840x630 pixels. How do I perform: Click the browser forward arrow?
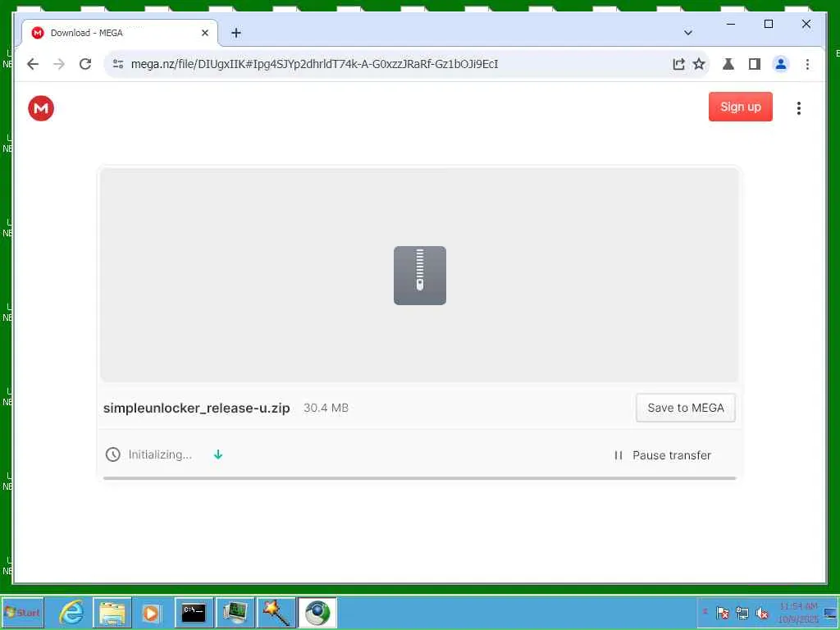pos(59,64)
